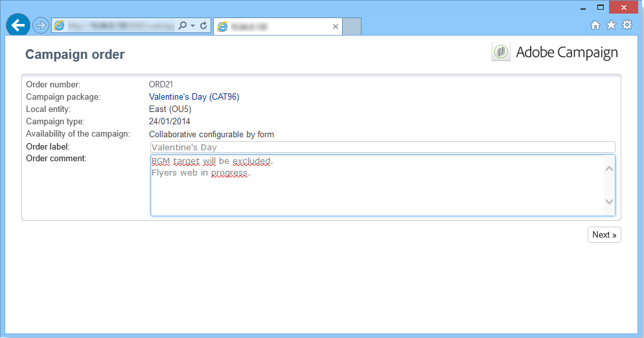Screen dimensions: 644x338
Task: Minimize the browser window
Action: (583, 8)
